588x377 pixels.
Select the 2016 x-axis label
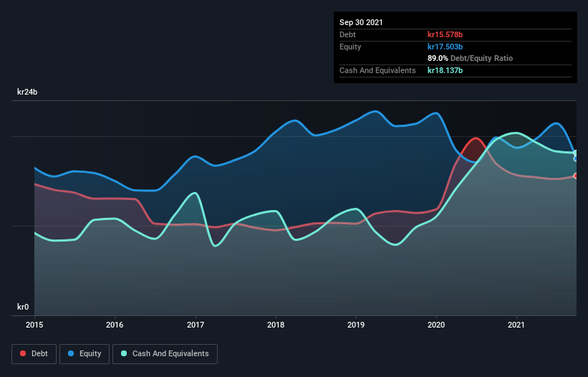[115, 325]
